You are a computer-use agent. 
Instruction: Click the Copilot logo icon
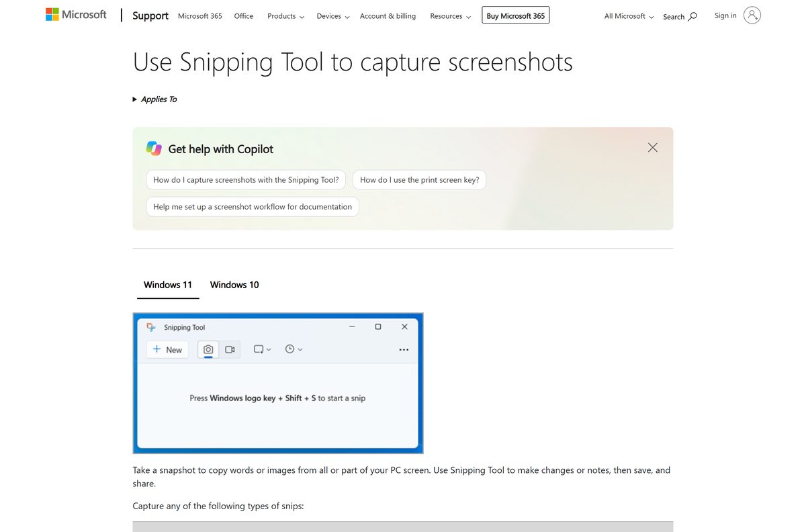coord(154,148)
